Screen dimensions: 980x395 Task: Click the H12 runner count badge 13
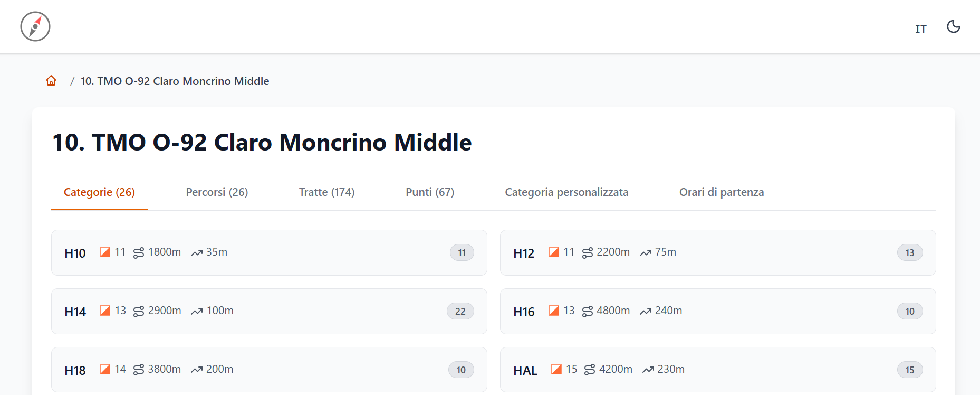(x=909, y=253)
